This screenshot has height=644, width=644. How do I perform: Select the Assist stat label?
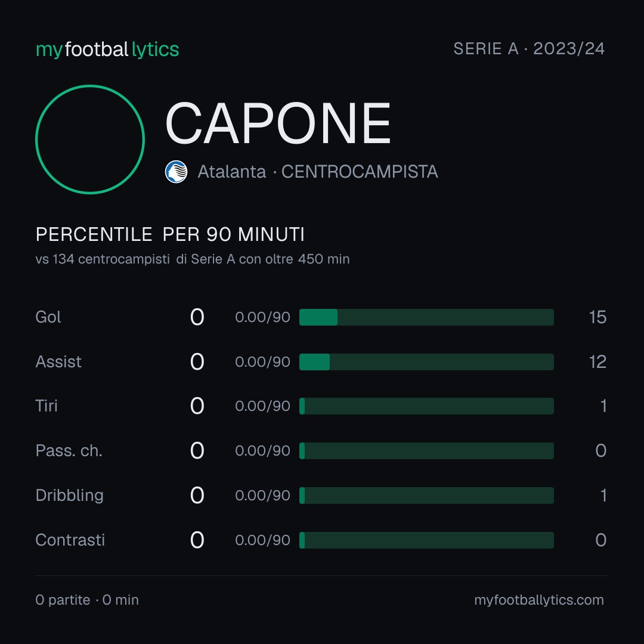point(58,362)
